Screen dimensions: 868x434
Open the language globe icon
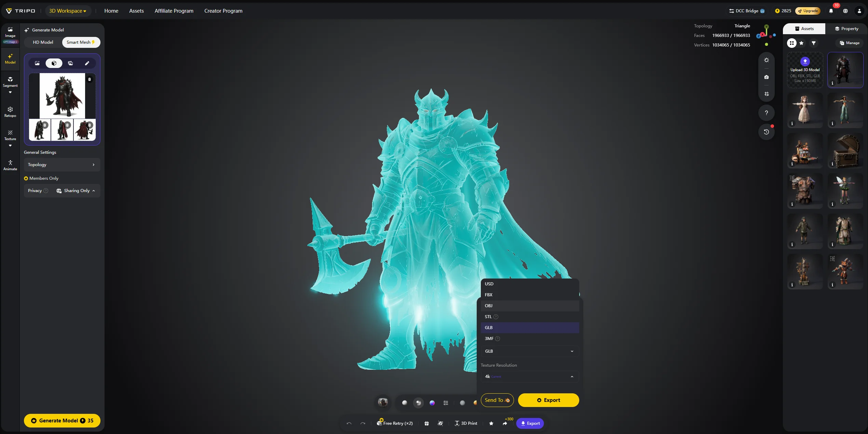[845, 11]
